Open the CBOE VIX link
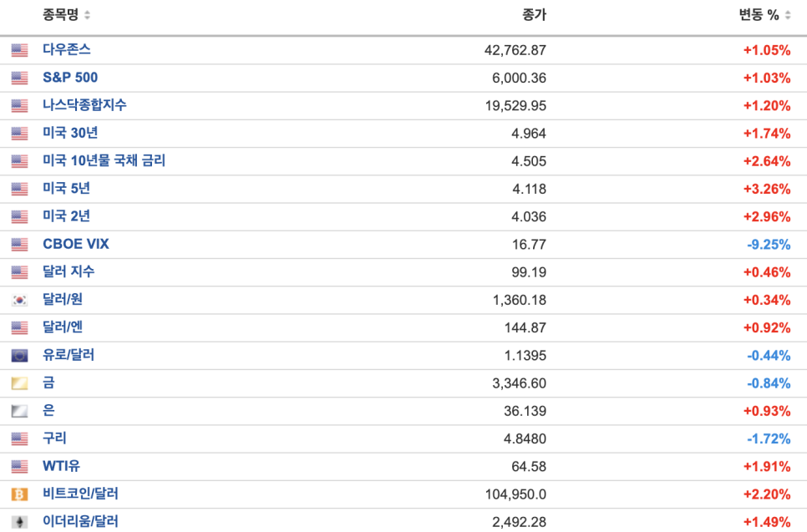Image resolution: width=807 pixels, height=532 pixels. (76, 244)
